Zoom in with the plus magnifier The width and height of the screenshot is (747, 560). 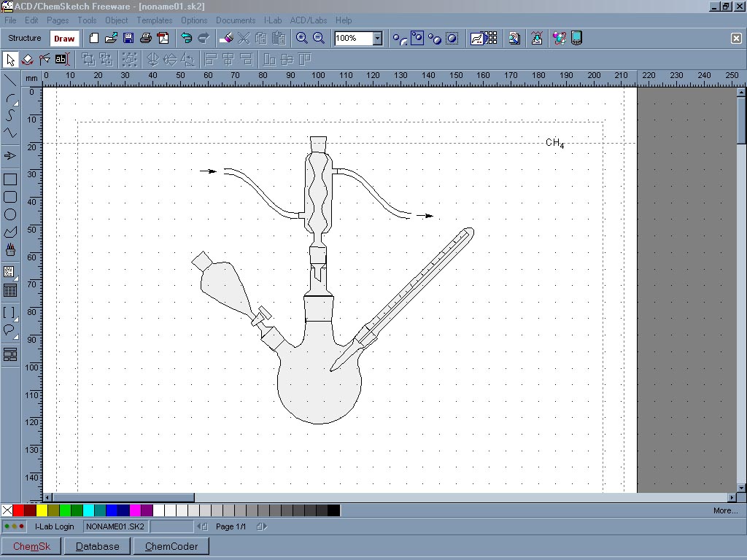[x=301, y=38]
